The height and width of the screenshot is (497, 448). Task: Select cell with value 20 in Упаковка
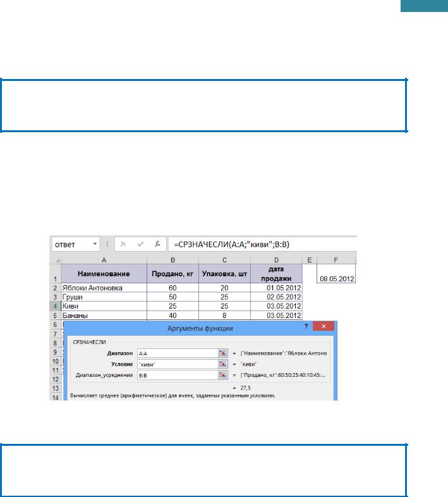(x=224, y=288)
